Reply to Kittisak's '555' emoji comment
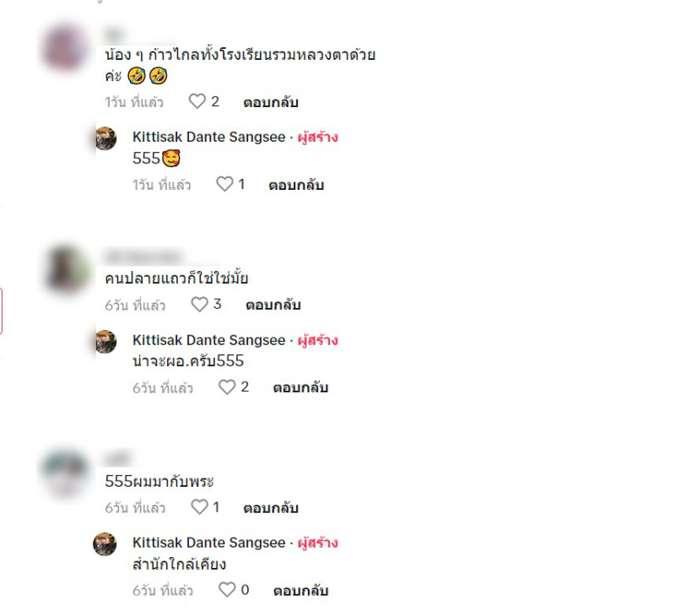 pyautogui.click(x=296, y=185)
